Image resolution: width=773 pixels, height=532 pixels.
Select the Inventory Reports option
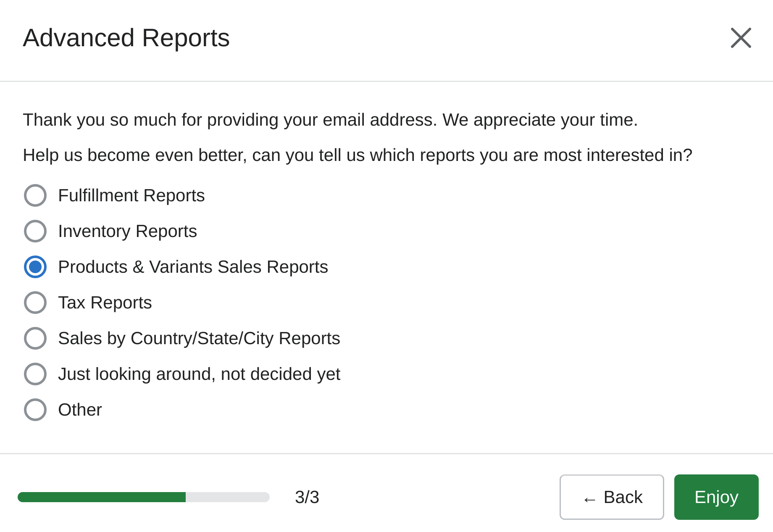35,231
